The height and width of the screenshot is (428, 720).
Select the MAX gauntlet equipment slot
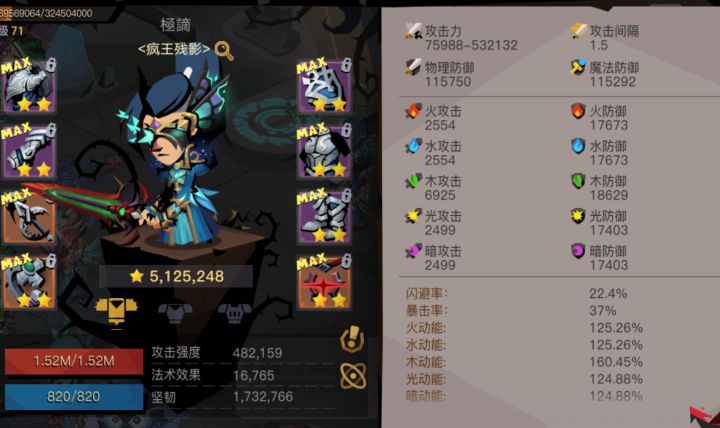28,151
